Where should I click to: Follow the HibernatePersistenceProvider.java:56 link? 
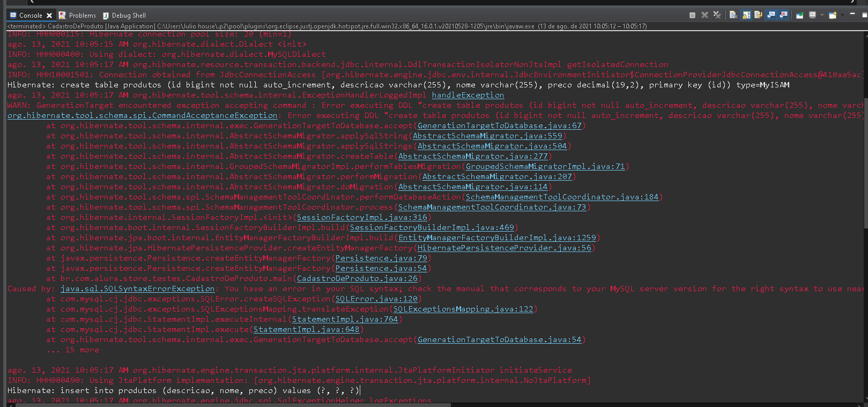[x=505, y=248]
